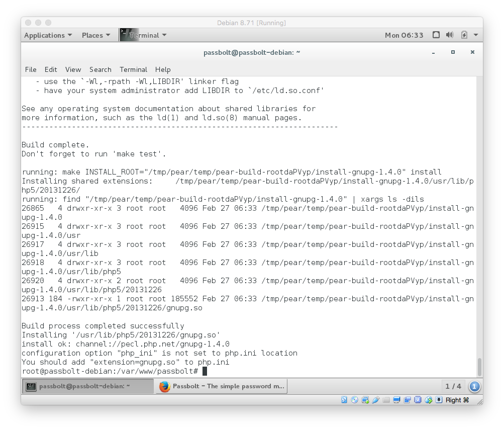Screen dimensions: 504x430
Task: Open VirtualBox hard disk activity indicator
Action: point(344,400)
